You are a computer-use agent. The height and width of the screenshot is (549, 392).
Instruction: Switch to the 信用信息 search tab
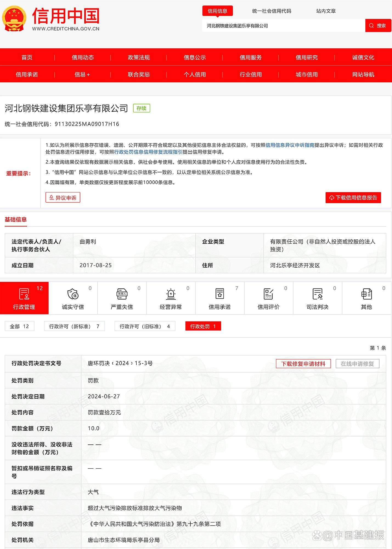click(218, 11)
